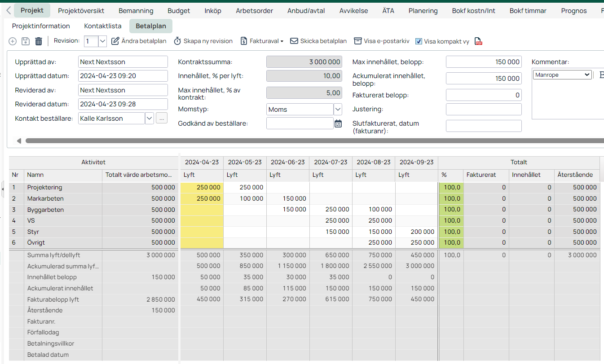The image size is (604, 364).
Task: Switch to Anbud/avtal tab
Action: 306,11
